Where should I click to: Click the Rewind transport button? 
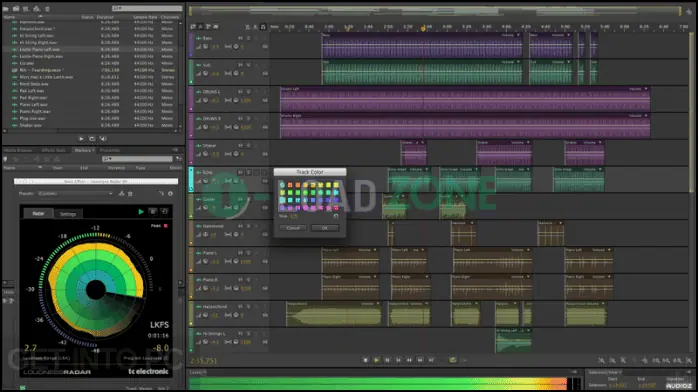point(409,360)
